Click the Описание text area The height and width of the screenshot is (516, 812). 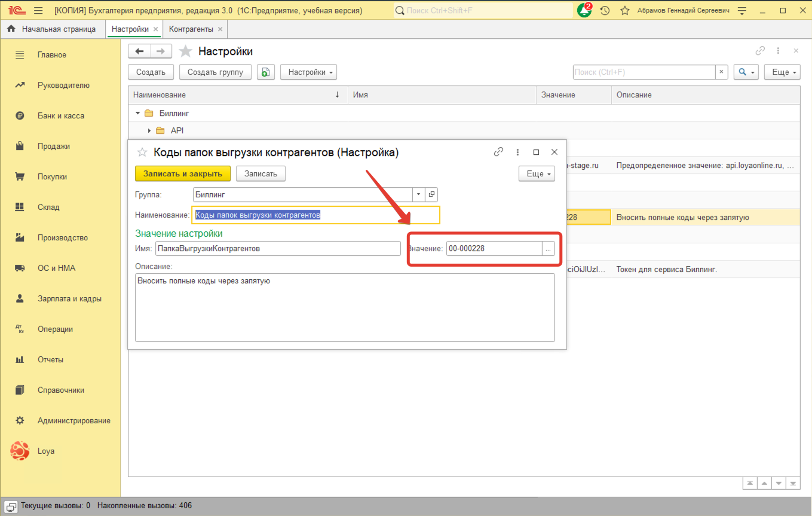tap(345, 307)
